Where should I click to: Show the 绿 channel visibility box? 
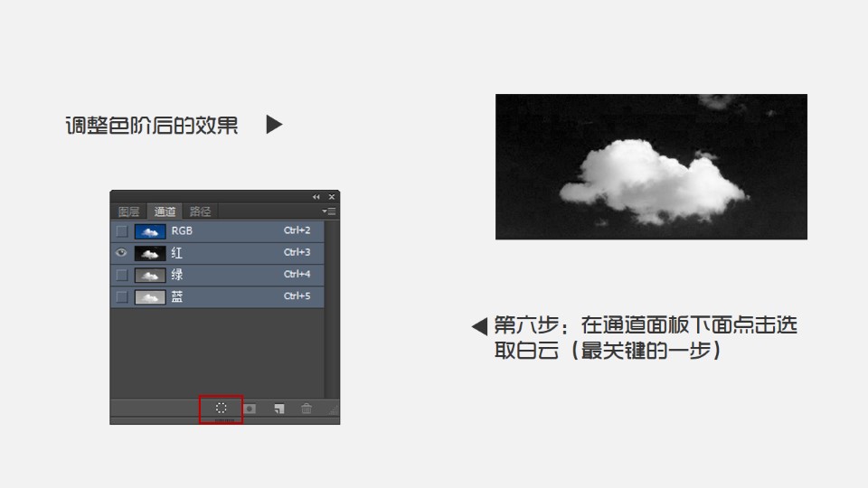(121, 275)
